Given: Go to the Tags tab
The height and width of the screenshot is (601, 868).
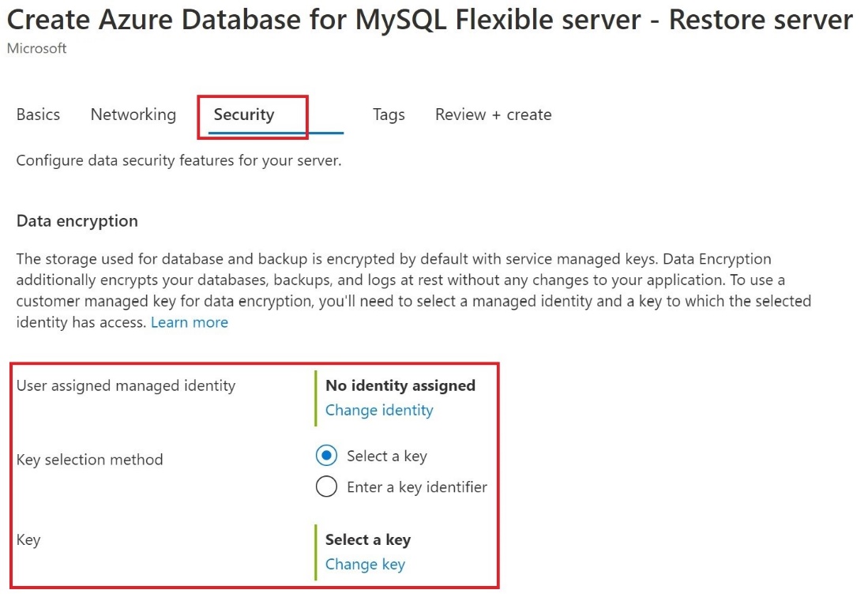Looking at the screenshot, I should [388, 115].
